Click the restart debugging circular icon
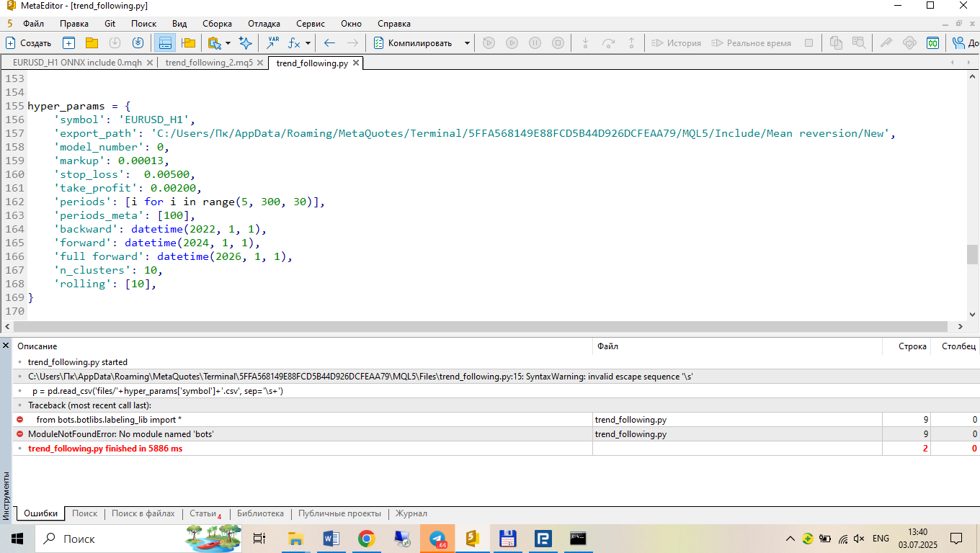980x553 pixels. (x=489, y=43)
